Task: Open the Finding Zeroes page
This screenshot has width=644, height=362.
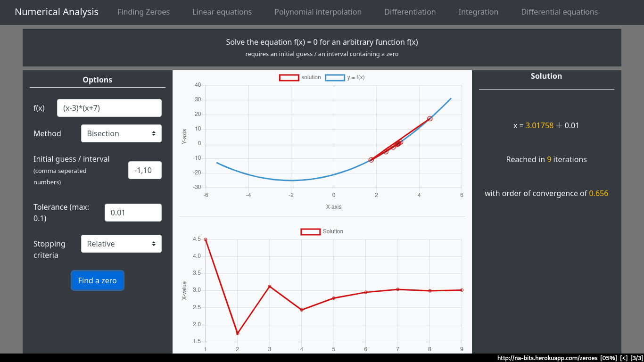Action: [x=143, y=12]
